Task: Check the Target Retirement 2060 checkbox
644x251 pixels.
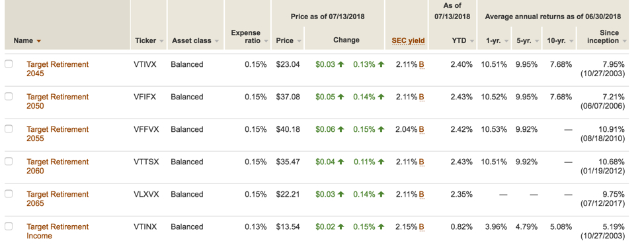Action: point(9,162)
